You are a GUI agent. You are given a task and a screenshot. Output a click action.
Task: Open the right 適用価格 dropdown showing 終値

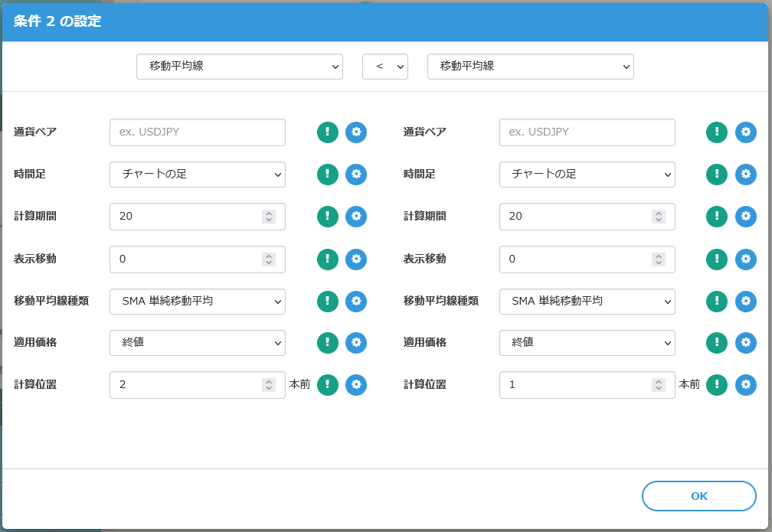click(587, 343)
